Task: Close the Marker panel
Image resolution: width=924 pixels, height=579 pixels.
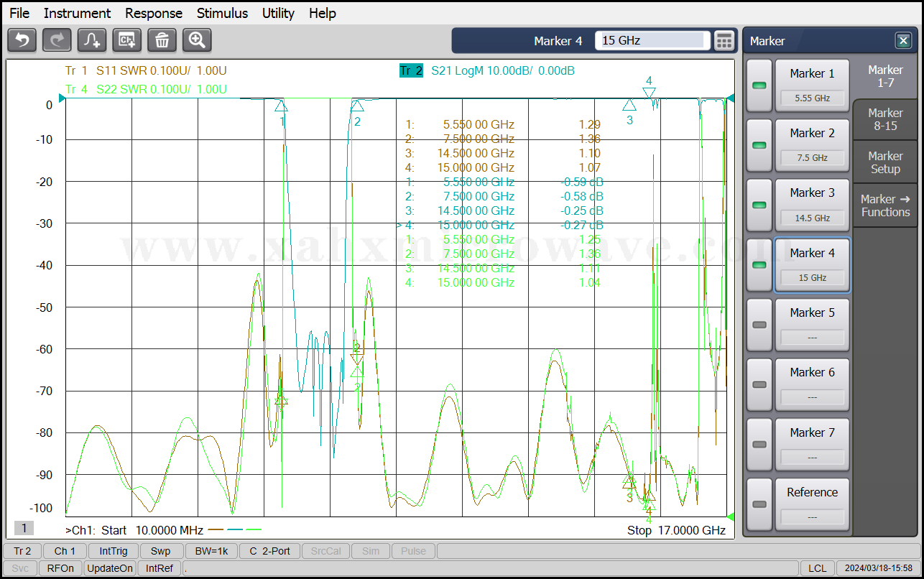Action: [903, 41]
